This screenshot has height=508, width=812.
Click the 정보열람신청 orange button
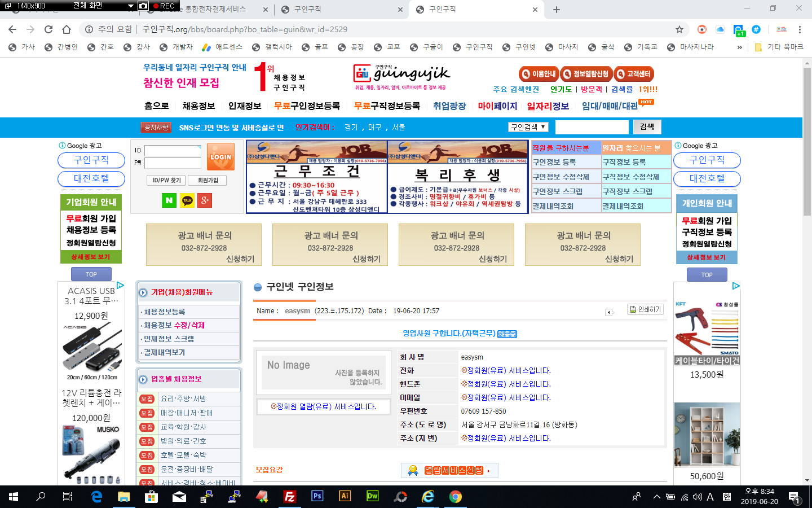[586, 74]
